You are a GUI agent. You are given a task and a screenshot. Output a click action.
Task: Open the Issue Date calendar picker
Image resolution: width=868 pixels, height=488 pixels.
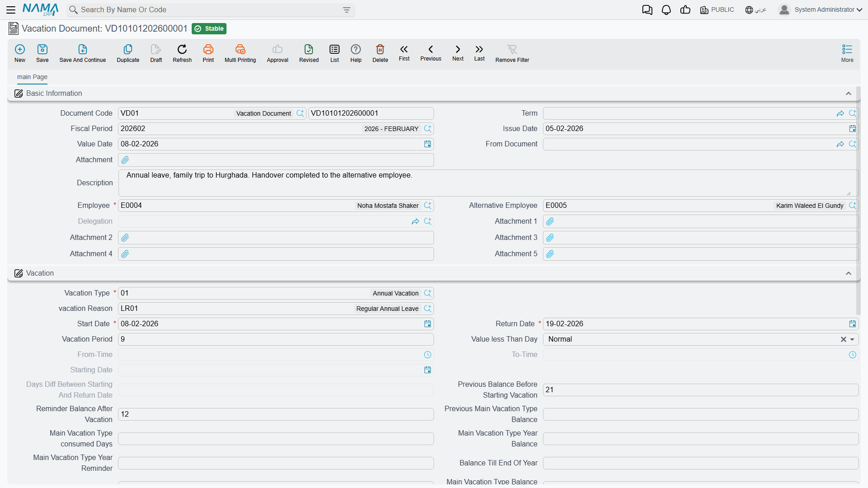(852, 129)
